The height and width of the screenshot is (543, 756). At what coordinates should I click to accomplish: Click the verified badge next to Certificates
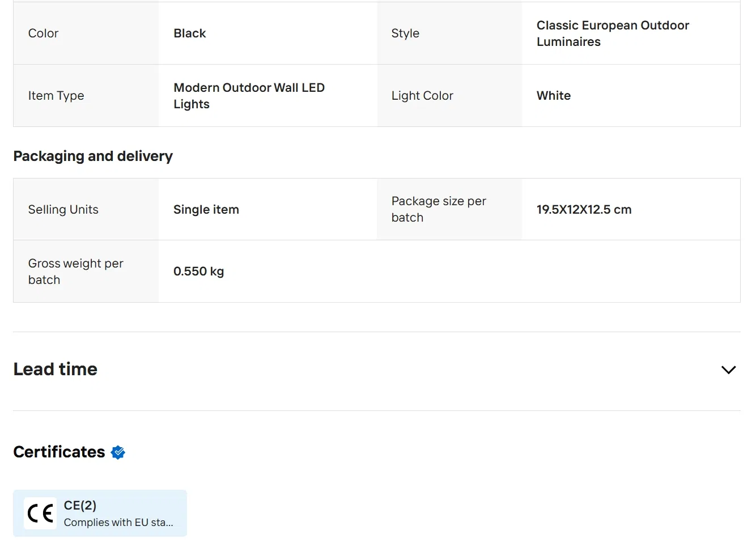[118, 452]
